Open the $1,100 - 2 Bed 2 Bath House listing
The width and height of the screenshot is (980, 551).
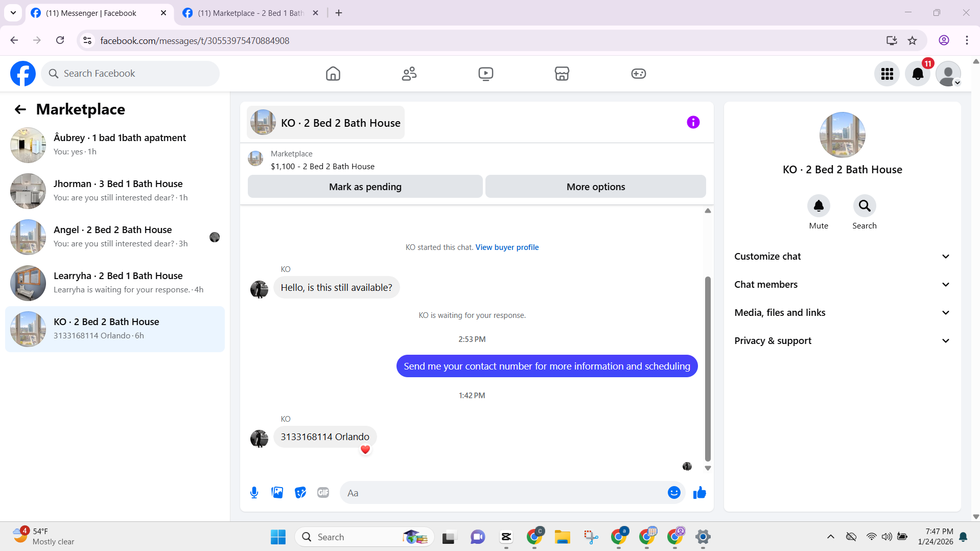pos(322,167)
